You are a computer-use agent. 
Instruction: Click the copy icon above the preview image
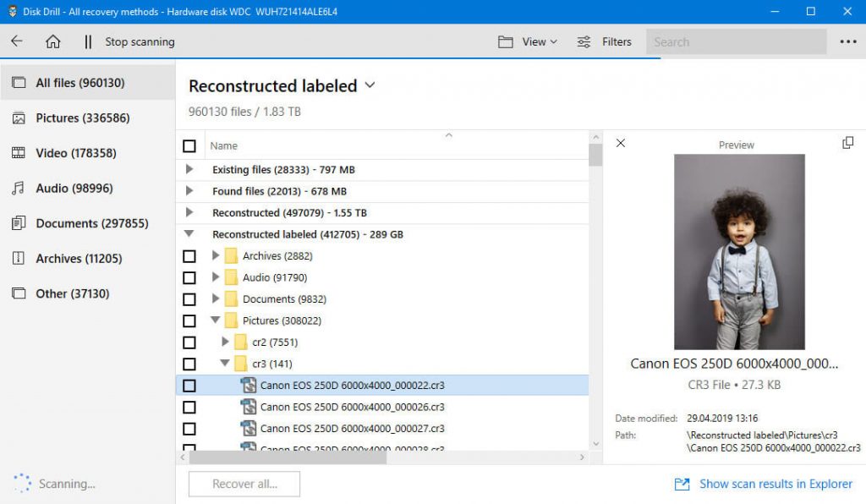pyautogui.click(x=847, y=143)
